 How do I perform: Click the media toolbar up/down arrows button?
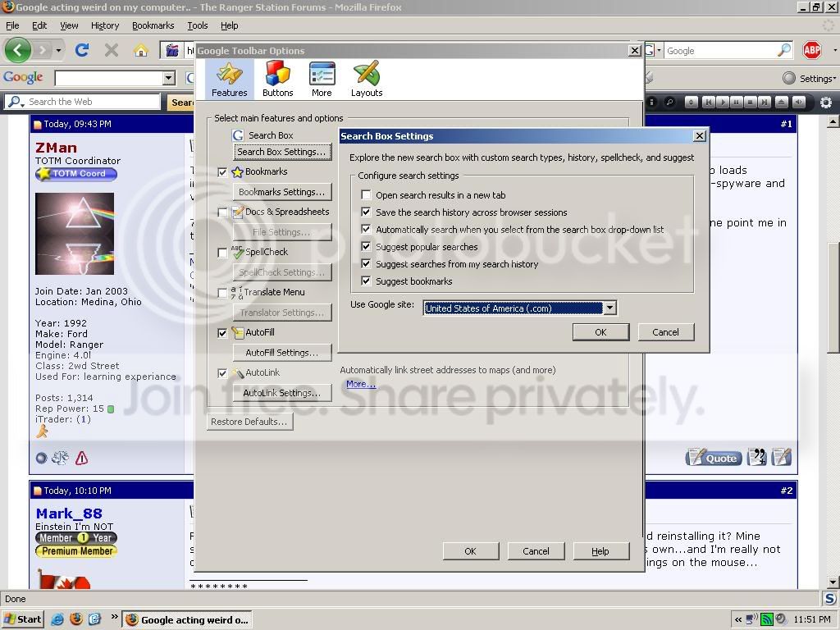tap(691, 102)
